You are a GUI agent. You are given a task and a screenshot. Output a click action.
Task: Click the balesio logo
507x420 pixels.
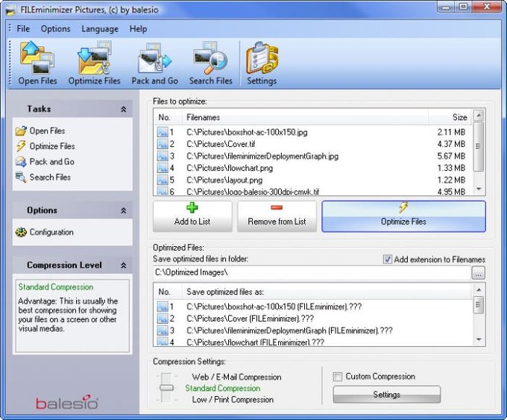click(x=66, y=402)
